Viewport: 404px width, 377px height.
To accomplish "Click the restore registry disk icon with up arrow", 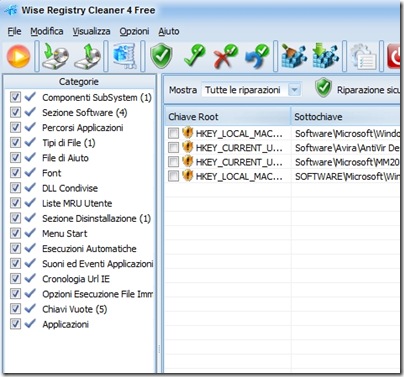I will (88, 56).
